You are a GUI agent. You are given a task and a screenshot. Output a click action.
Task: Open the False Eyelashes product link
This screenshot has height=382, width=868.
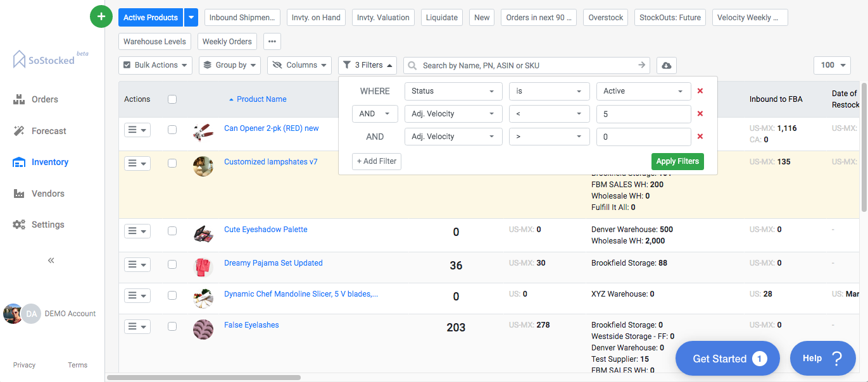coord(251,325)
